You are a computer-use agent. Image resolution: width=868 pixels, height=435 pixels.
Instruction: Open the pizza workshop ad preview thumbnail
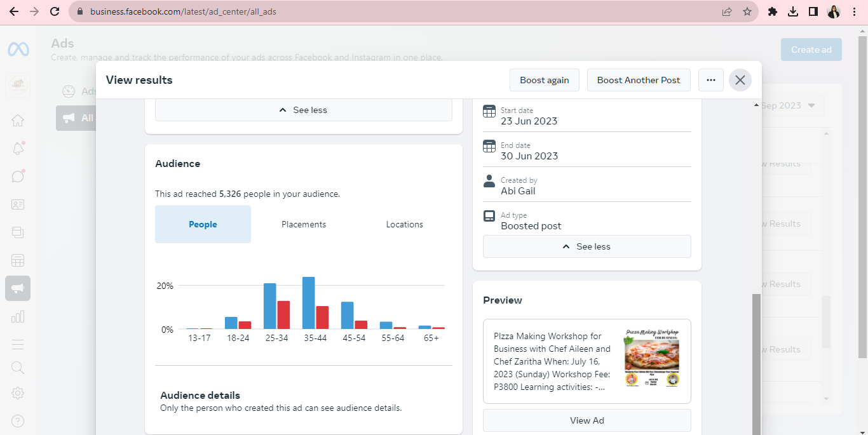[652, 358]
